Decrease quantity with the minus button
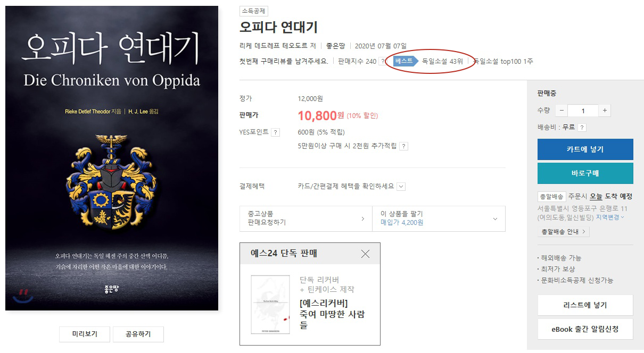 point(562,111)
